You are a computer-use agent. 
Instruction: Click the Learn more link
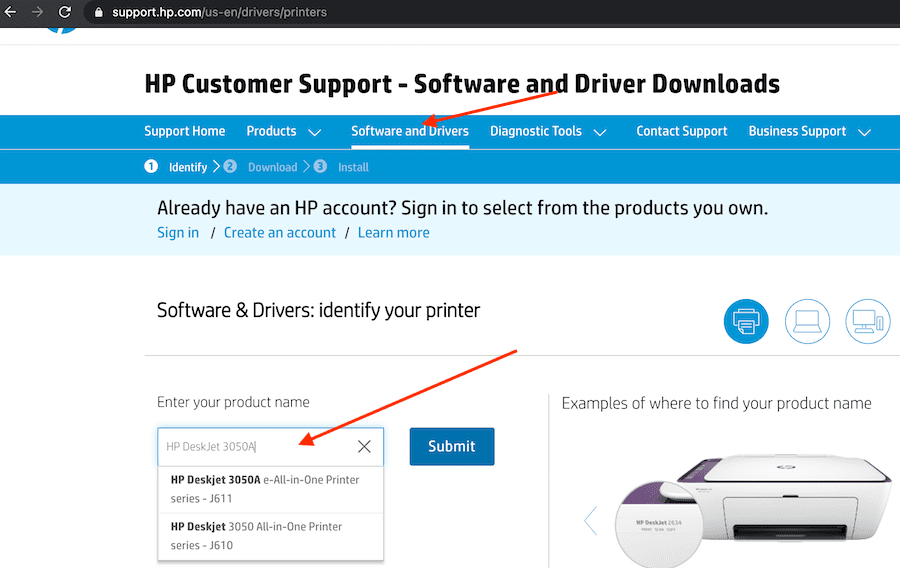393,232
